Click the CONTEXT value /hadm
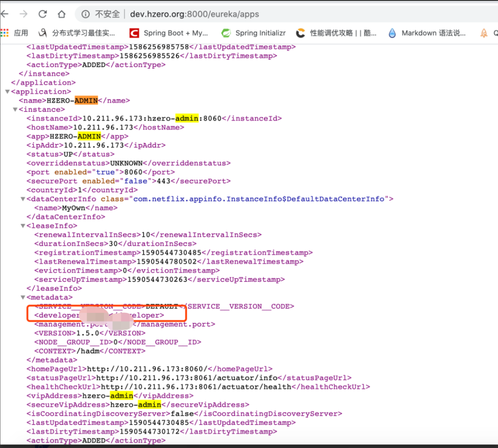Image resolution: width=498 pixels, height=448 pixels. [88, 351]
